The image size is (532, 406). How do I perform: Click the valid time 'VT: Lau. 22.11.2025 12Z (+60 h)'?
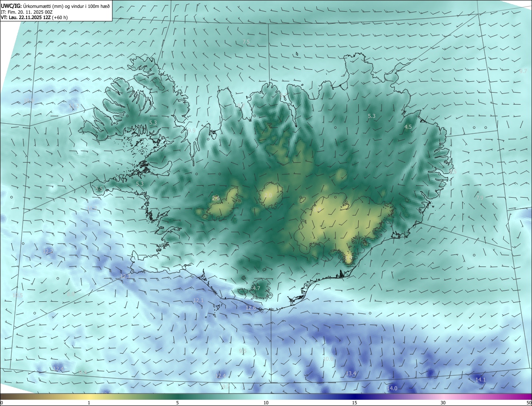(34, 17)
